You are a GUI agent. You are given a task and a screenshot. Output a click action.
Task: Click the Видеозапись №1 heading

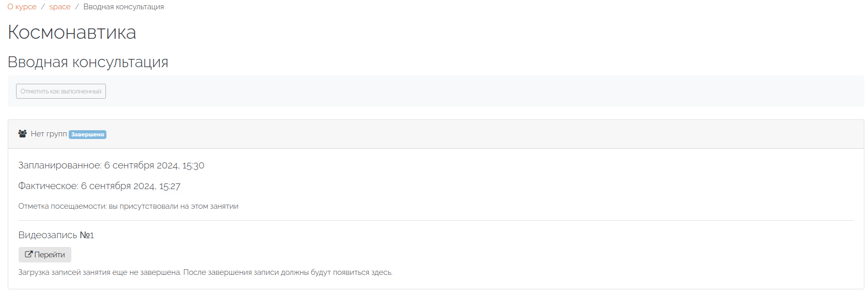(x=56, y=235)
